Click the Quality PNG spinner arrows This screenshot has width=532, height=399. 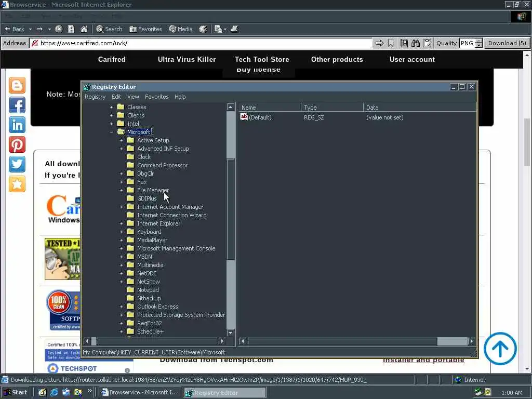click(x=478, y=43)
